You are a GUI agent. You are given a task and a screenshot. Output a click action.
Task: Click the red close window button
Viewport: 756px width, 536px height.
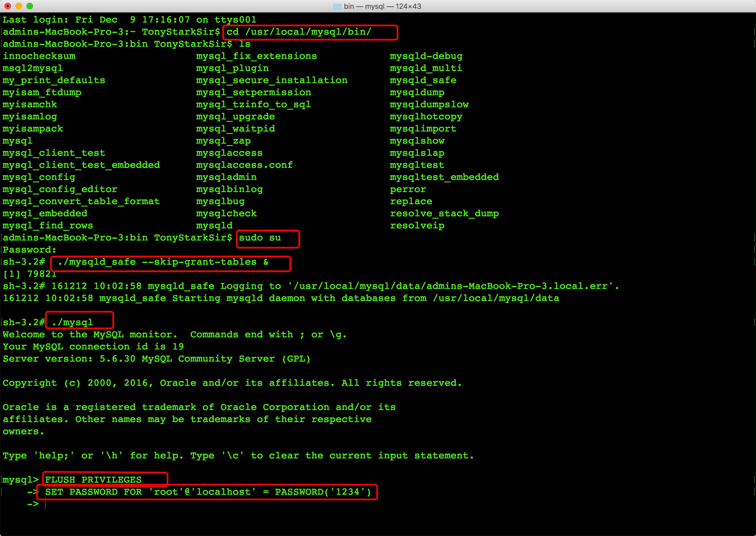pyautogui.click(x=8, y=6)
